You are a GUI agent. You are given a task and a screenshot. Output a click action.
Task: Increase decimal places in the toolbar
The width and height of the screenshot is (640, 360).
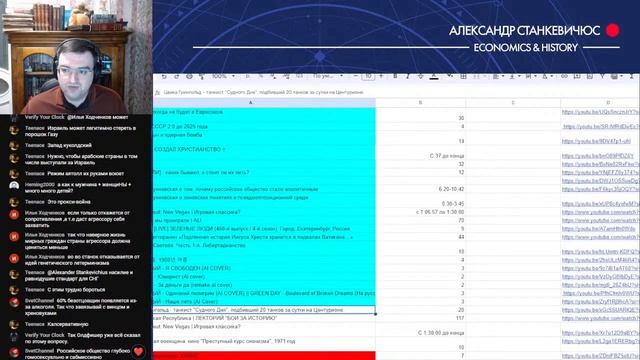286,76
